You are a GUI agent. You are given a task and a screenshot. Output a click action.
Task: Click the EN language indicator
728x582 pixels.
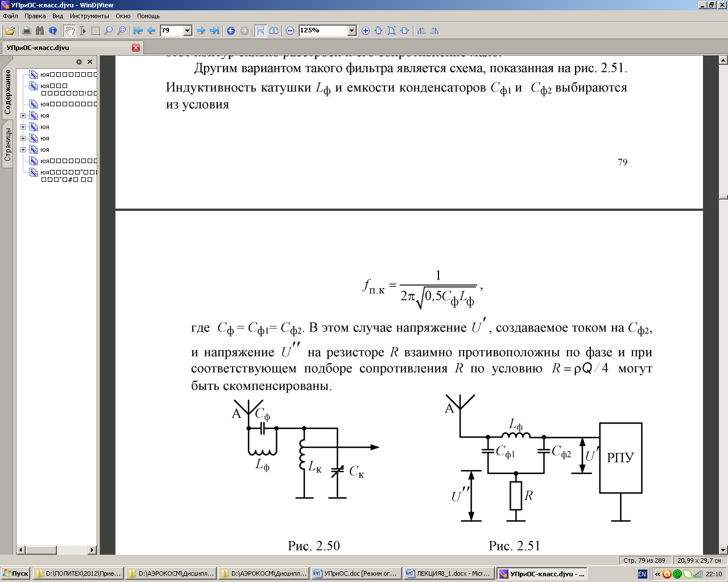coord(642,574)
